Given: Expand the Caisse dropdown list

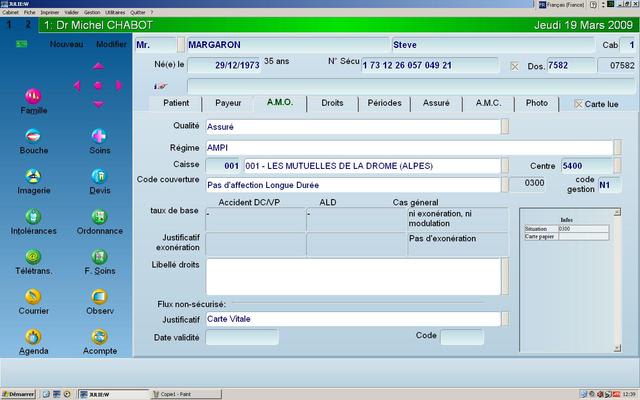Looking at the screenshot, I should pyautogui.click(x=505, y=165).
